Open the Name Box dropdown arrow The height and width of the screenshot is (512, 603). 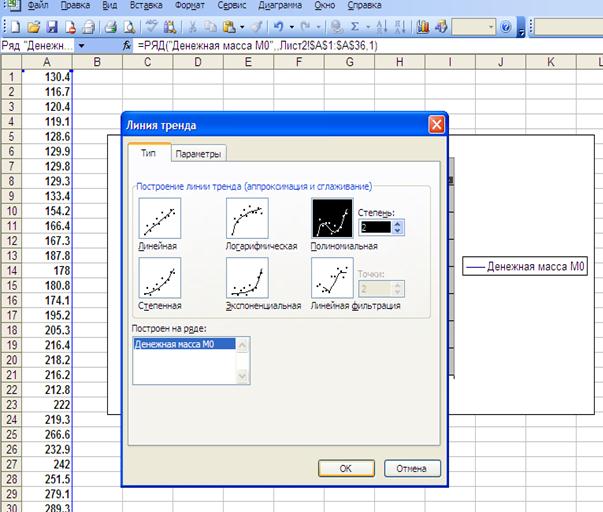(x=82, y=46)
